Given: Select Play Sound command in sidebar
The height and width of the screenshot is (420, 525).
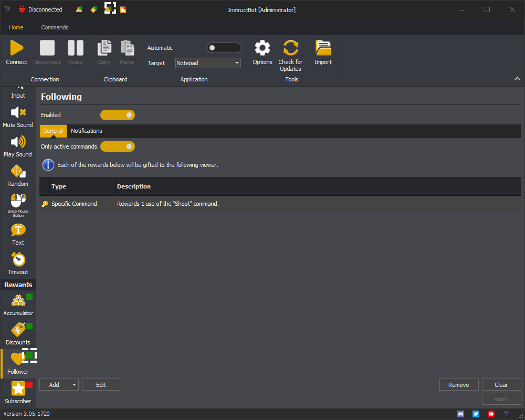Looking at the screenshot, I should [x=18, y=146].
